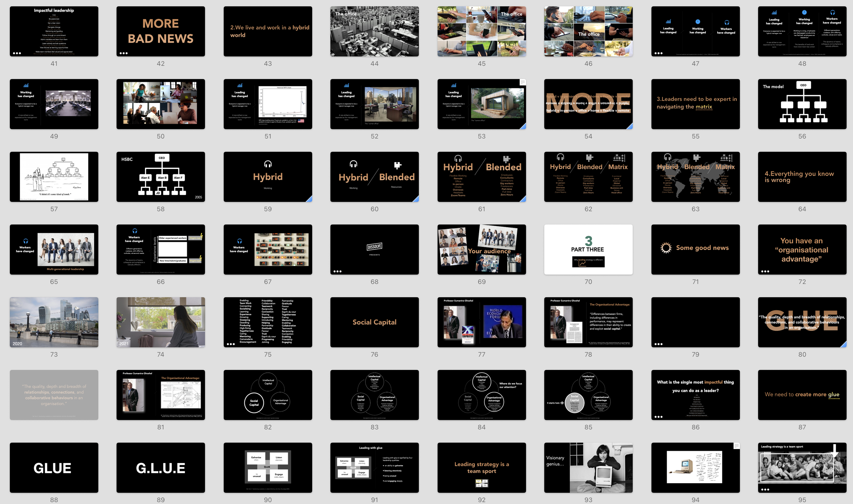Click the presenter notes icon on slide 94
This screenshot has width=853, height=504.
(736, 446)
